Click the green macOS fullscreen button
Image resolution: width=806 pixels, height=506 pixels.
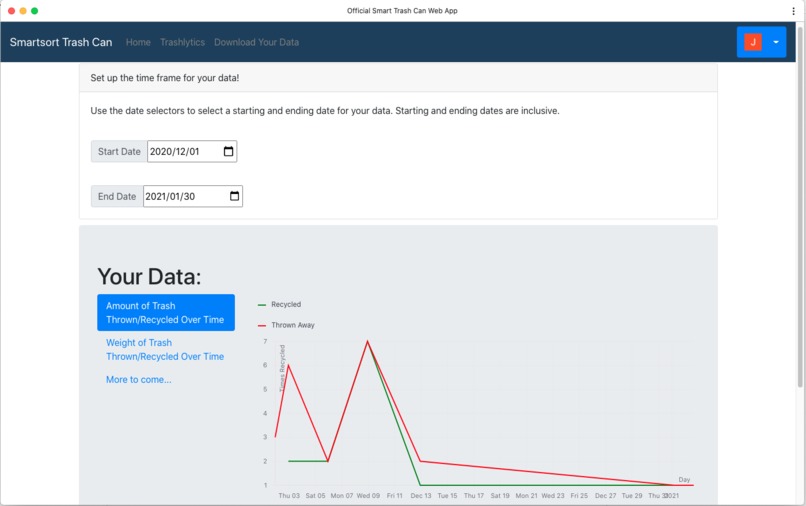tap(34, 11)
